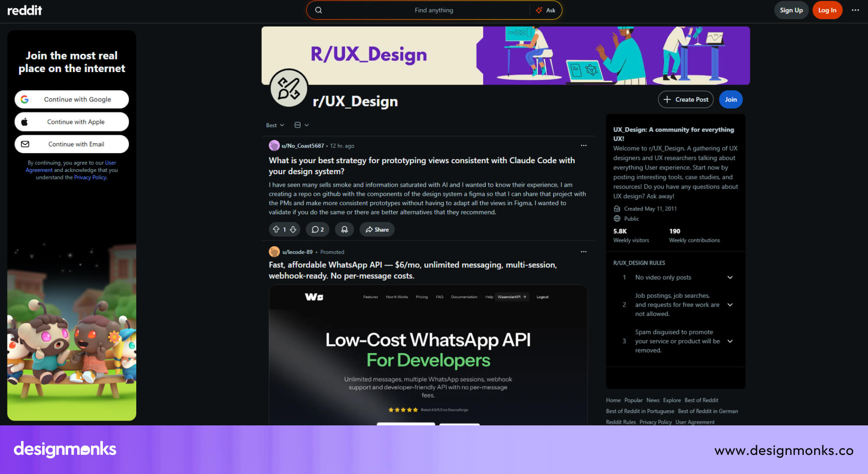
Task: Click Continue with Email
Action: [x=72, y=144]
